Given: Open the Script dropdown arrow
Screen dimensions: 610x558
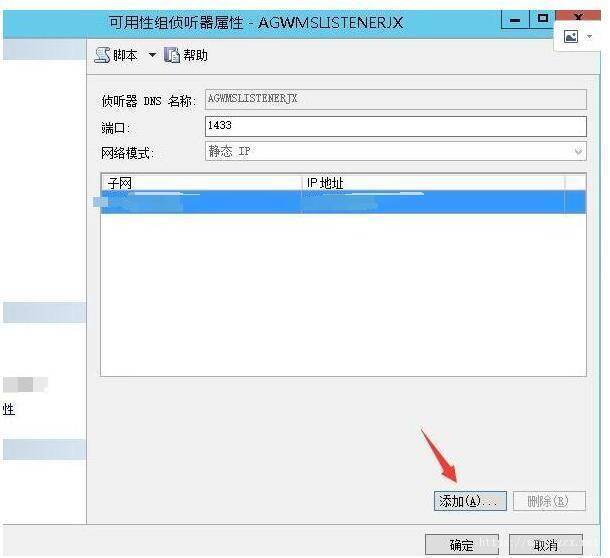Looking at the screenshot, I should tap(152, 55).
